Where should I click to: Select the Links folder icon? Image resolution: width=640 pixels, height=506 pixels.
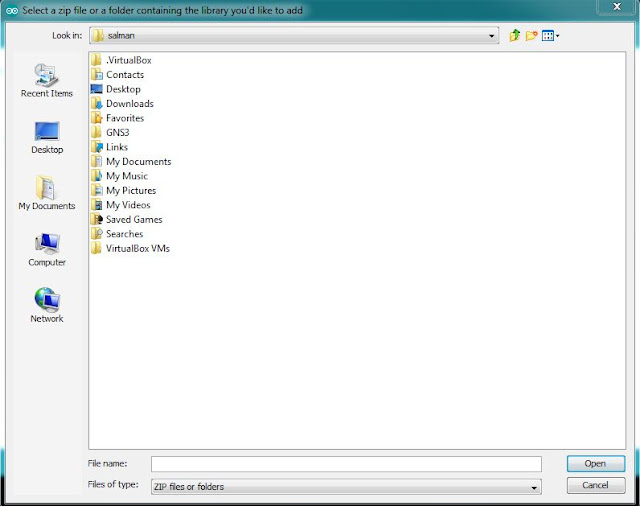point(97,147)
